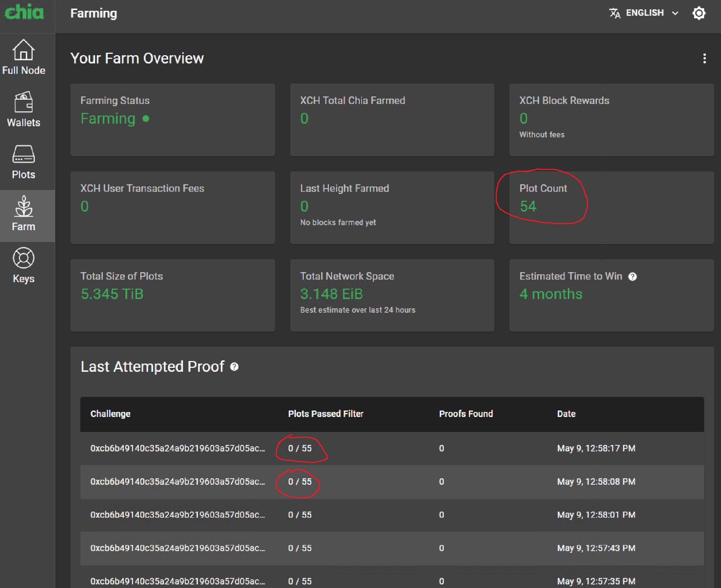The image size is (721, 588).
Task: Expand the language selector chevron
Action: (676, 13)
